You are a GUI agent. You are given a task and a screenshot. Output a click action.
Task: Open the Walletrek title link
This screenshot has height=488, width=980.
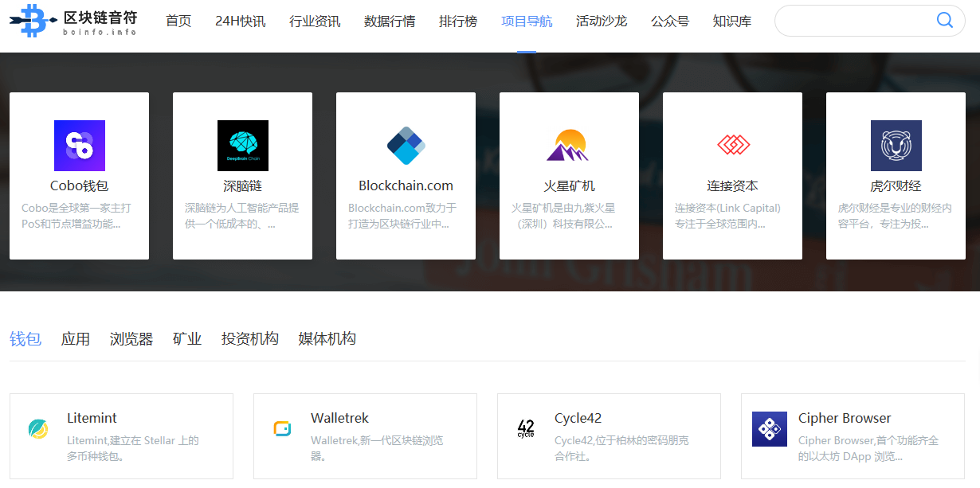[340, 419]
